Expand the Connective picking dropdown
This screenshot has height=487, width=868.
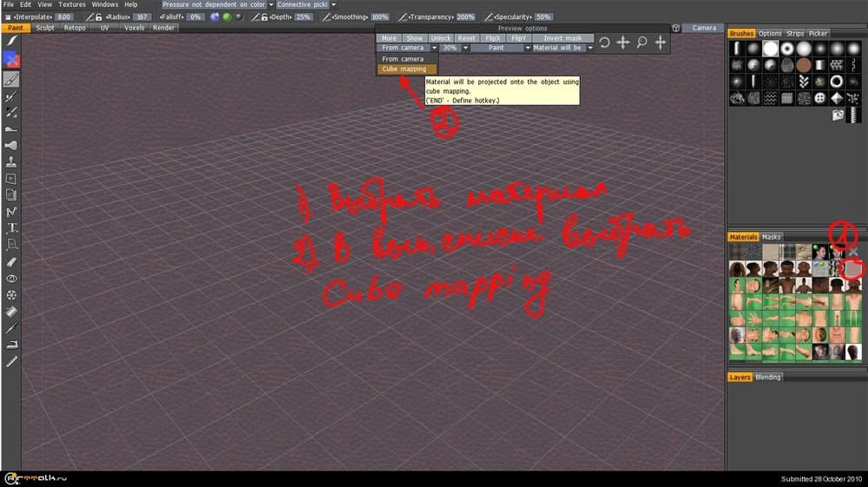tap(306, 4)
